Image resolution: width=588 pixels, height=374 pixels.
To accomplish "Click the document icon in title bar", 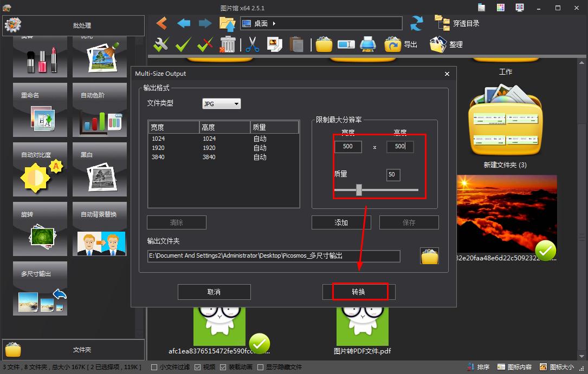I will (x=481, y=8).
